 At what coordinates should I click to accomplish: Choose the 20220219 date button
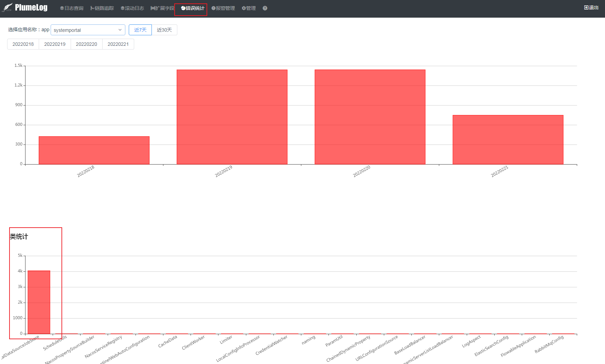click(55, 44)
